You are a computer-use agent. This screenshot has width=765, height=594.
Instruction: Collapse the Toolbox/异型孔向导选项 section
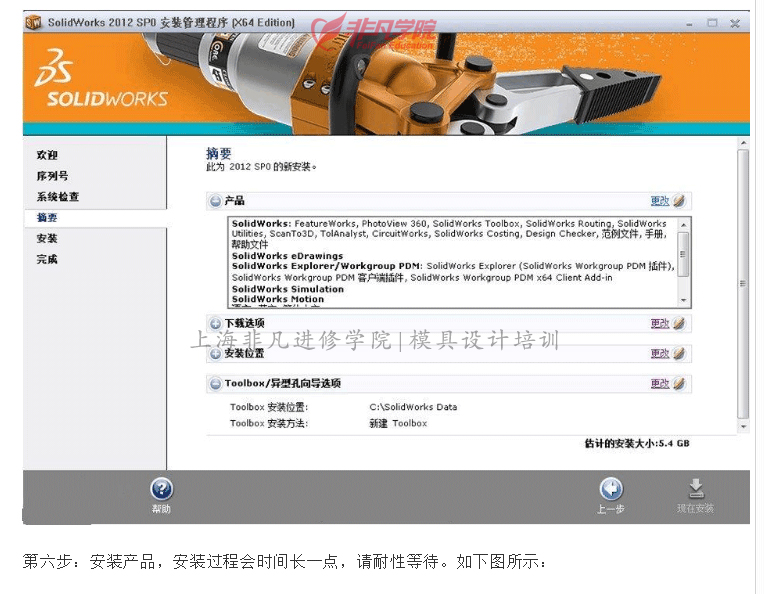215,384
